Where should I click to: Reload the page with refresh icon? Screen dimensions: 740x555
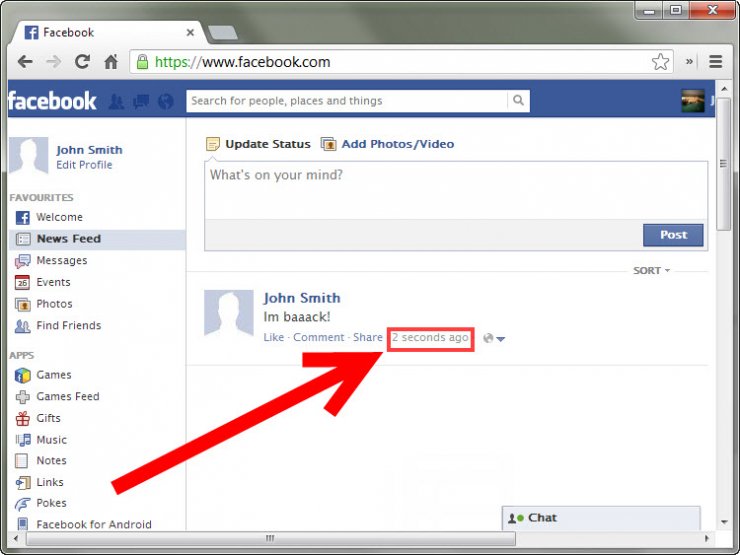point(83,61)
